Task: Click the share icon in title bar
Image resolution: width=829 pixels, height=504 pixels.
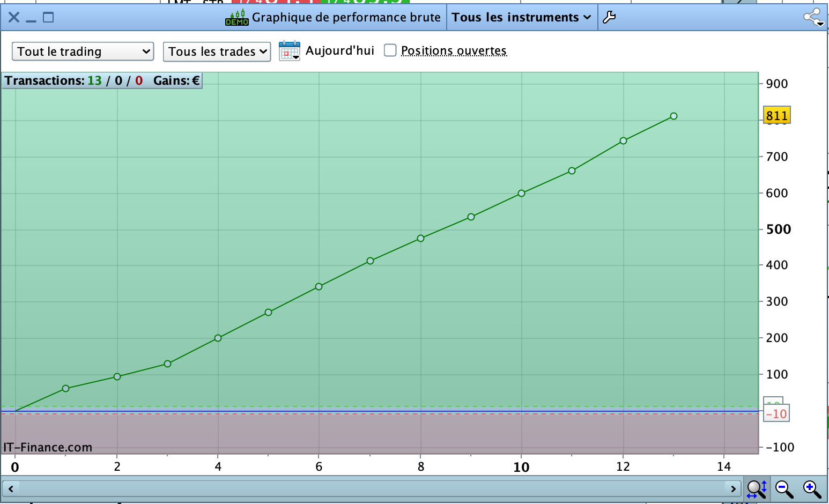Action: [x=813, y=17]
